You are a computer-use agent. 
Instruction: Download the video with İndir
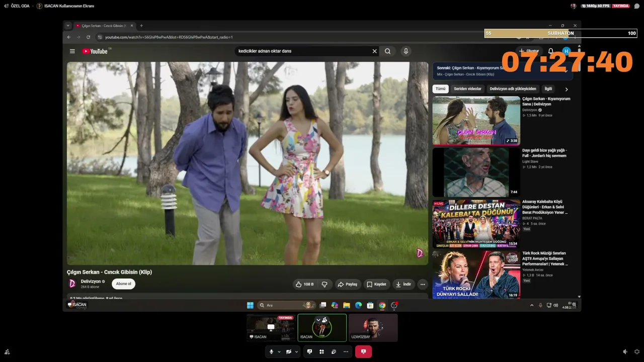point(404,284)
